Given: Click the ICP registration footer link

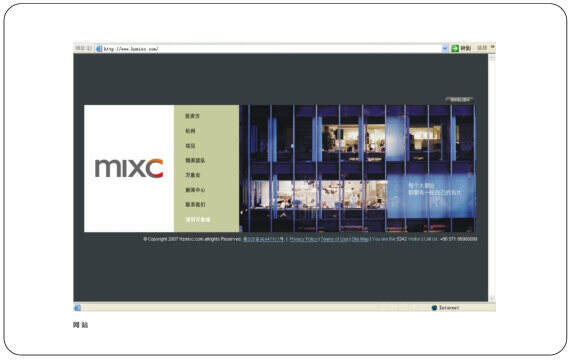Looking at the screenshot, I should 263,239.
